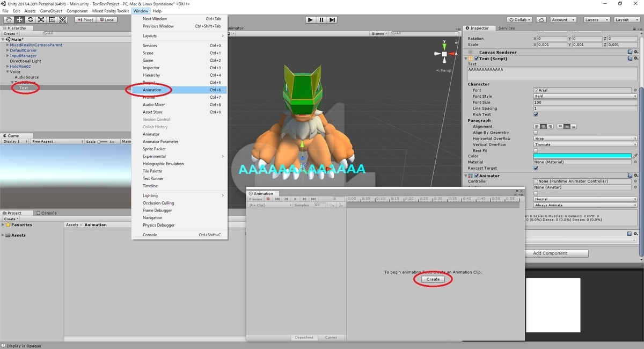This screenshot has height=349, width=644.
Task: Open the Hierarchy Create dropdown
Action: [11, 33]
